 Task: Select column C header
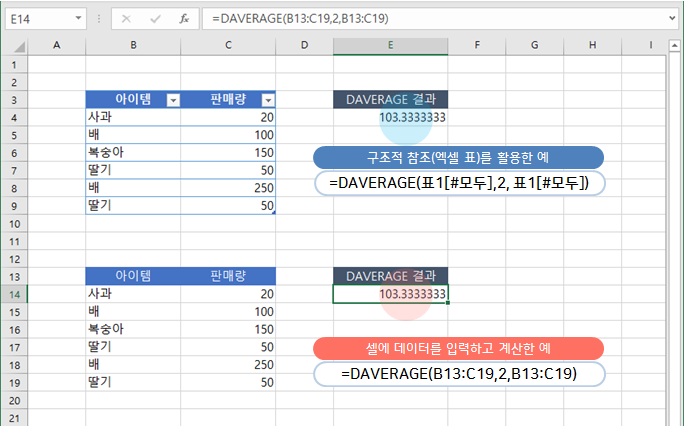point(228,45)
